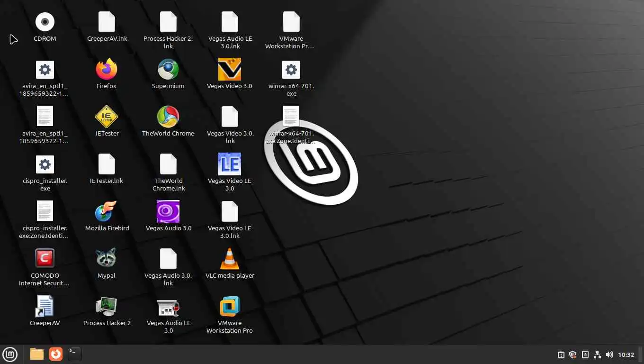Select the cispro_installer.exe:Zone.Identi... document
Viewport: 644px width, 364px height.
[x=45, y=211]
